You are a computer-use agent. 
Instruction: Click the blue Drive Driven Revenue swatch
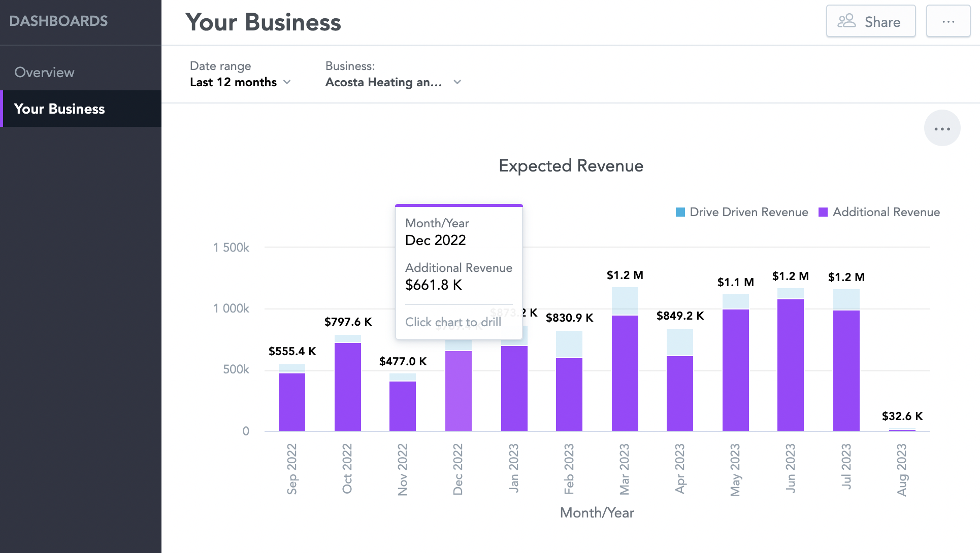(x=680, y=212)
